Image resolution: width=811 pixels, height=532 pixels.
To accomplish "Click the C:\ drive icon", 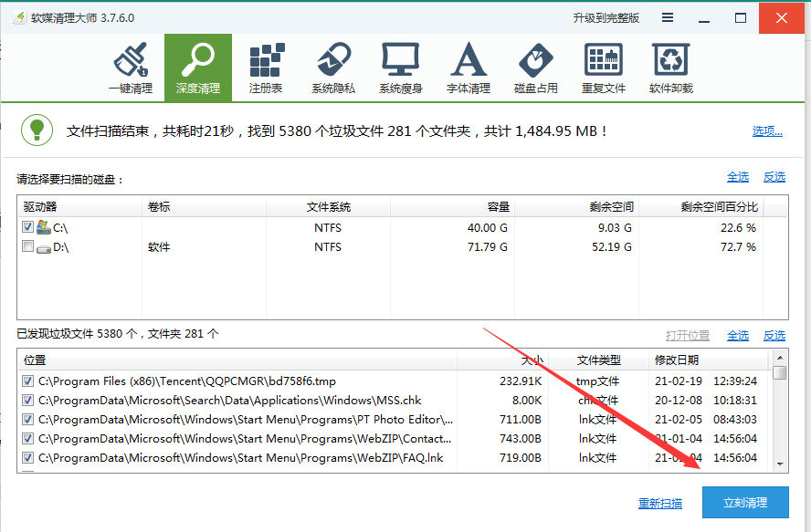I will (x=44, y=227).
